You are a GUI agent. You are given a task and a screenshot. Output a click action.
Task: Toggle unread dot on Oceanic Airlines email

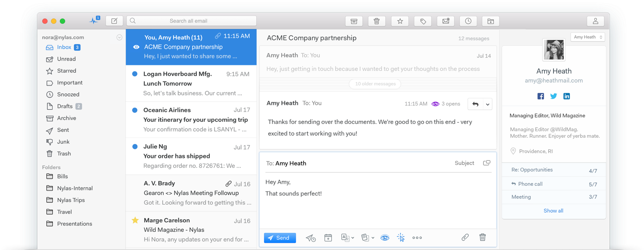(x=135, y=110)
